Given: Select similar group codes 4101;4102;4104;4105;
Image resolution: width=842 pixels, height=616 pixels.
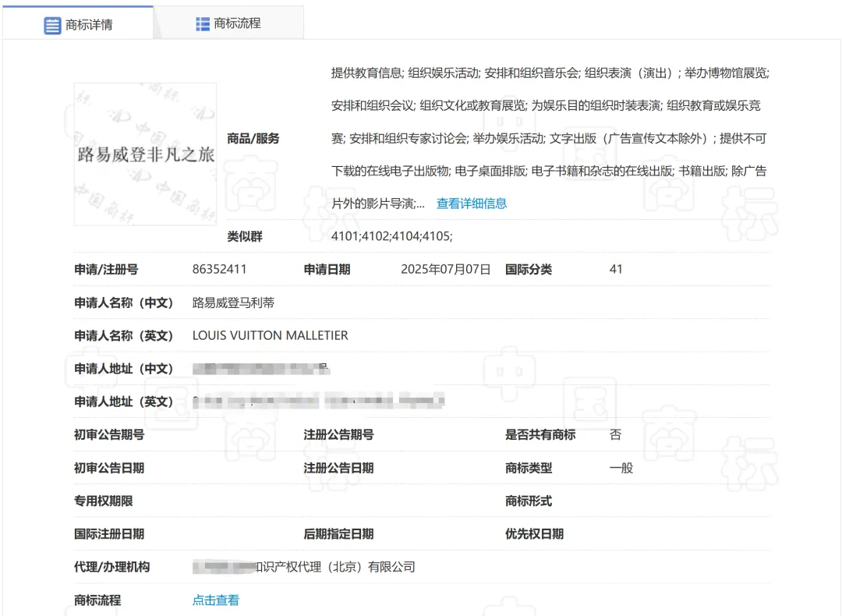Looking at the screenshot, I should (x=392, y=235).
